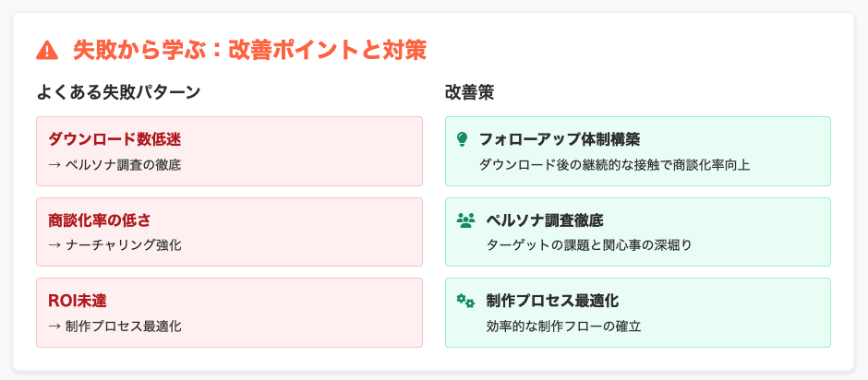Screen dimensions: 868x380
Task: Open the フォローアップ体制構築 improvement card
Action: coord(638,151)
